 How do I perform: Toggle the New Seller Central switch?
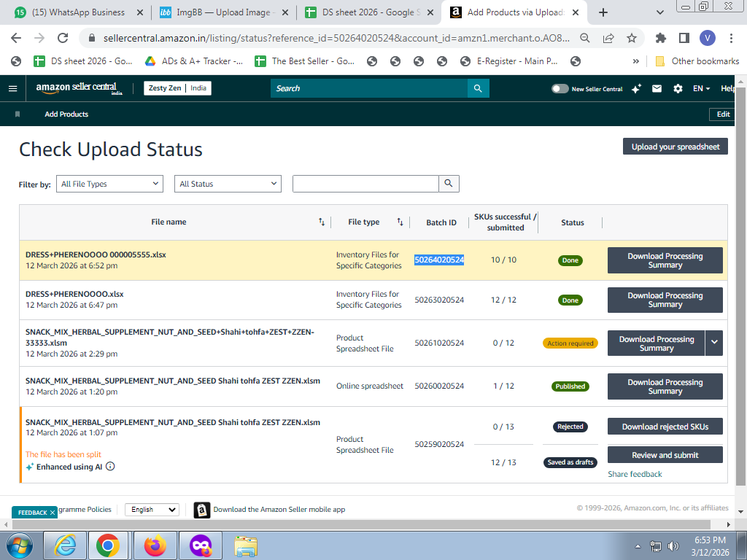point(560,88)
